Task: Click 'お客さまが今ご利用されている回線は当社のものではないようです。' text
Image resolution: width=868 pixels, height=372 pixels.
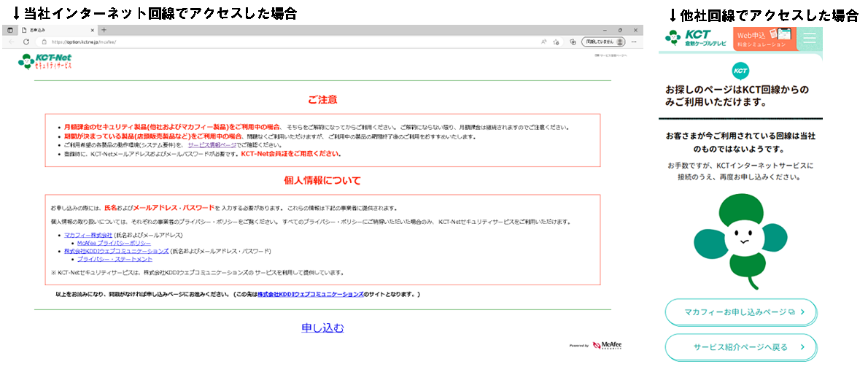Action: point(740,142)
